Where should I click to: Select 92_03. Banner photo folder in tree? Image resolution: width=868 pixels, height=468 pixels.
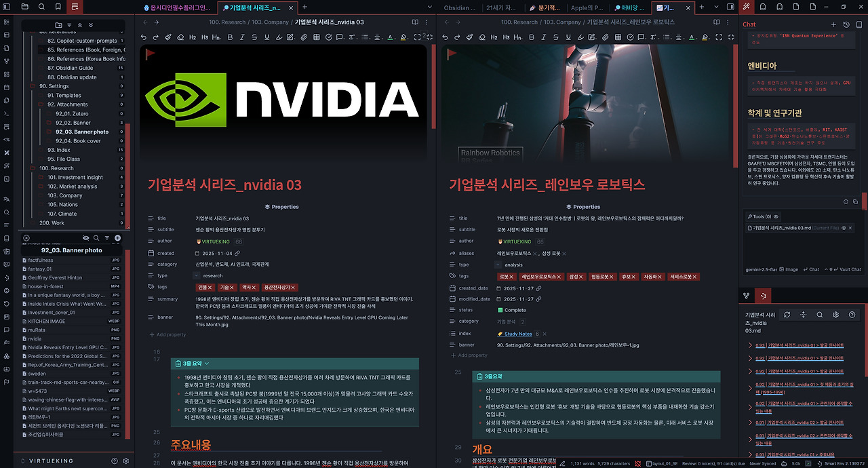tap(82, 132)
